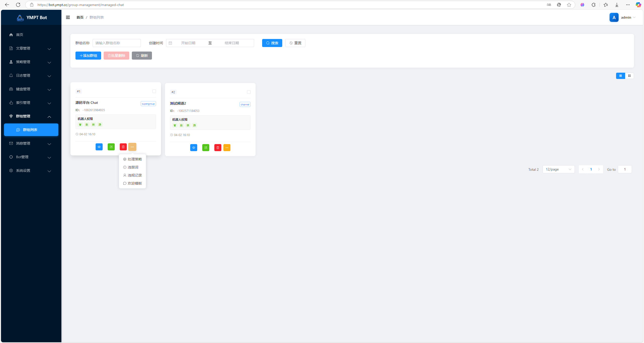The width and height of the screenshot is (644, 343).
Task: Tick the checkbox on 测试频道2 card
Action: click(249, 92)
